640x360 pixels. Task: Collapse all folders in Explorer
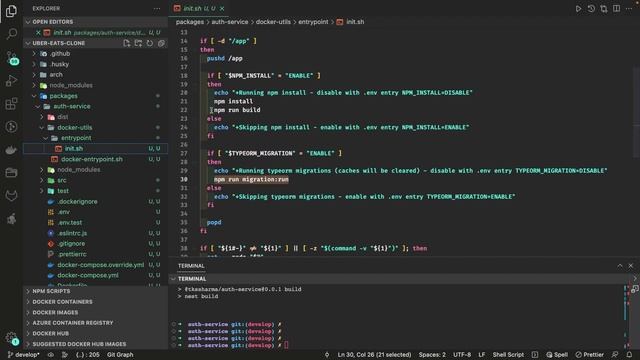161,43
